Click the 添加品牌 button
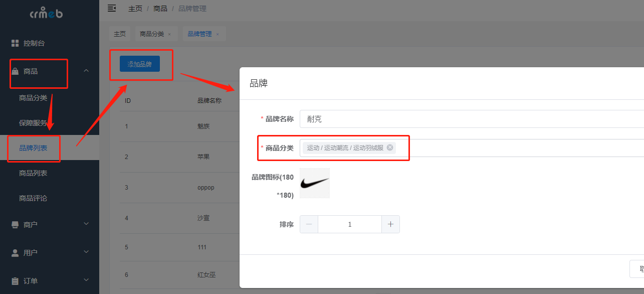 pyautogui.click(x=139, y=64)
